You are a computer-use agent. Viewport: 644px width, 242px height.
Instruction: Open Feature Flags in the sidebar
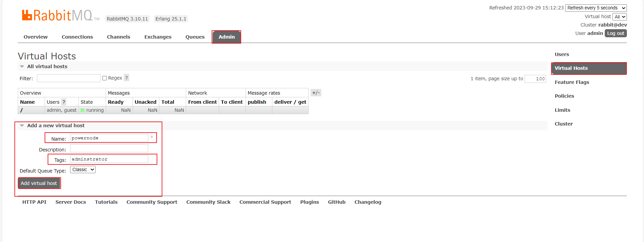[572, 82]
